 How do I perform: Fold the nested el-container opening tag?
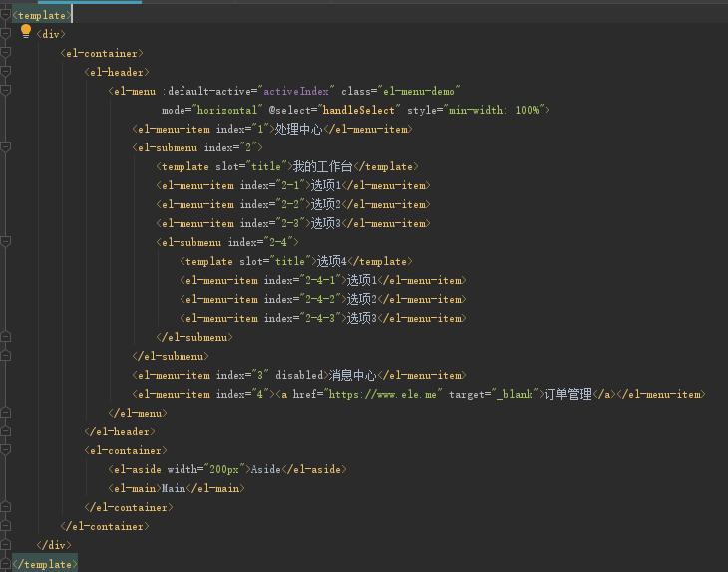coord(6,450)
